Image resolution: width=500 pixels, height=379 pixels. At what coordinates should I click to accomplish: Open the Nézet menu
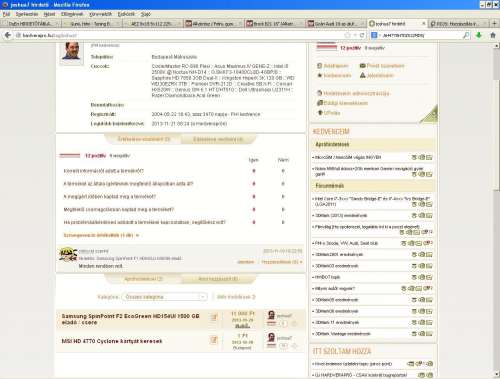pyautogui.click(x=49, y=14)
